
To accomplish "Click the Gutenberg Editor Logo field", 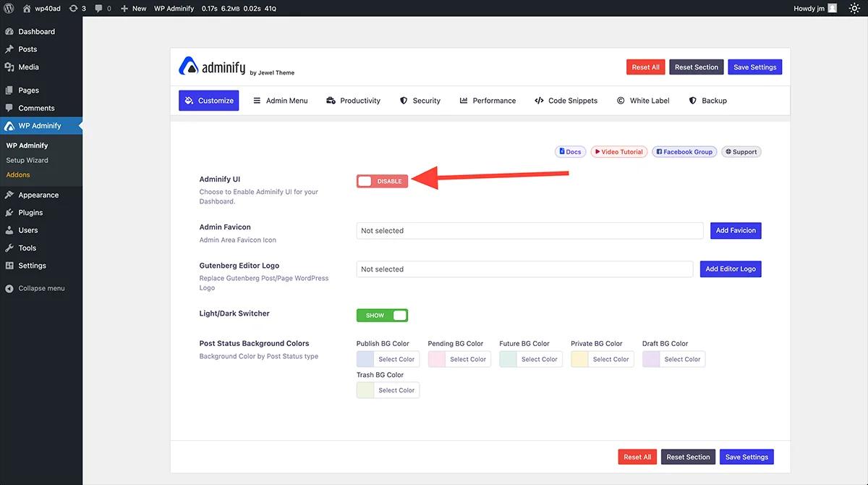I will tap(524, 269).
